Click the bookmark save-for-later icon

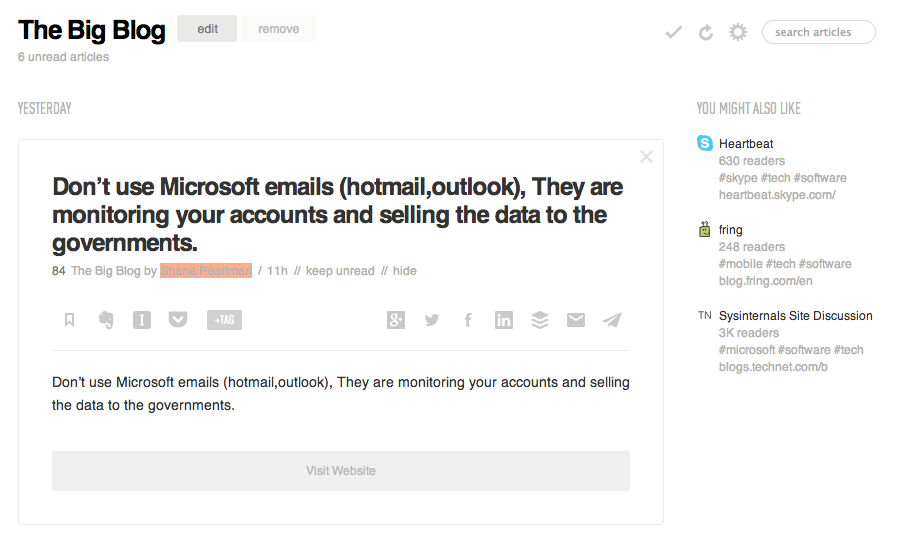click(x=70, y=320)
